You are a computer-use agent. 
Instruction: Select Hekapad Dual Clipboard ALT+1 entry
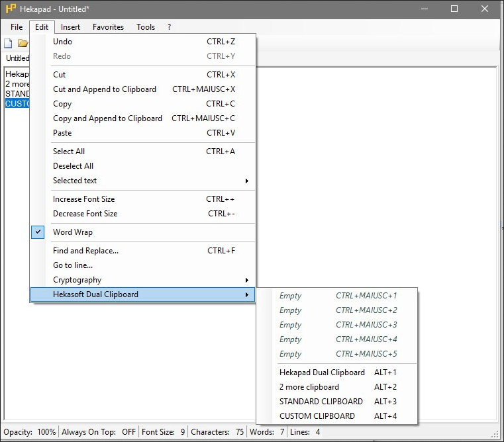click(337, 373)
